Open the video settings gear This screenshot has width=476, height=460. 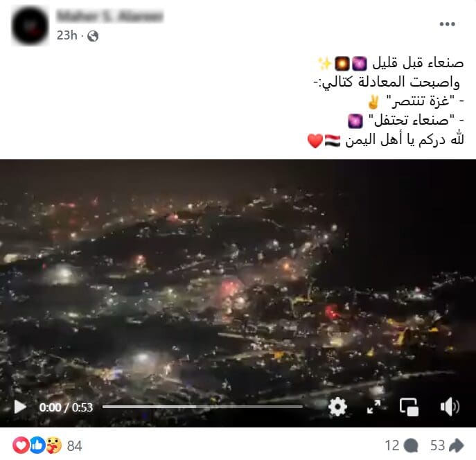coord(337,407)
